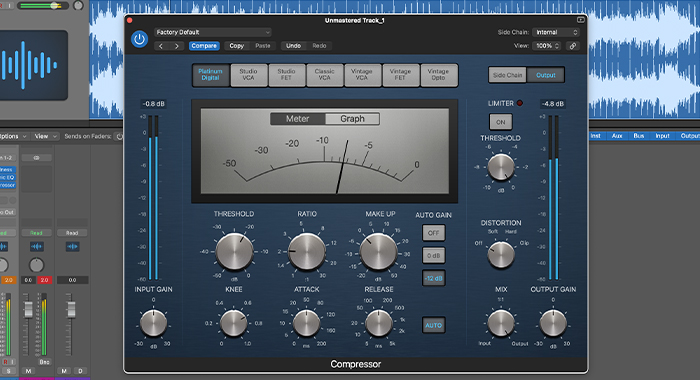The height and width of the screenshot is (380, 700).
Task: Click the expand icon in plug-in title bar
Action: (x=580, y=20)
